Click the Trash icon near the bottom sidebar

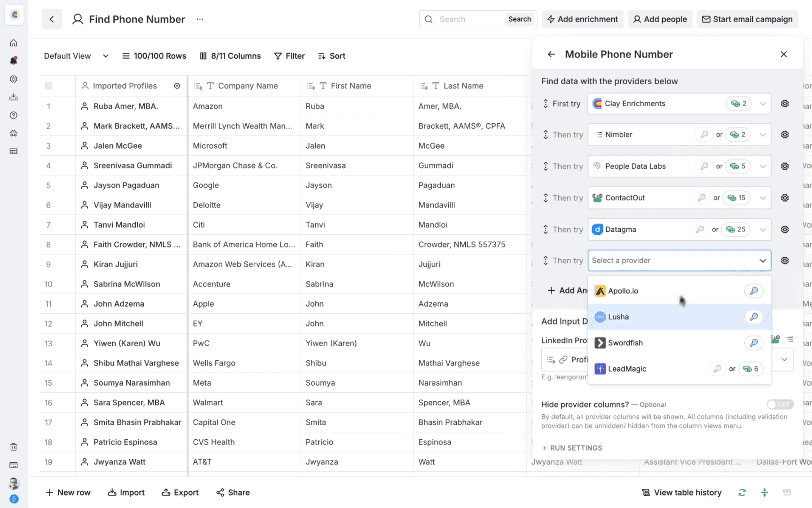click(14, 446)
